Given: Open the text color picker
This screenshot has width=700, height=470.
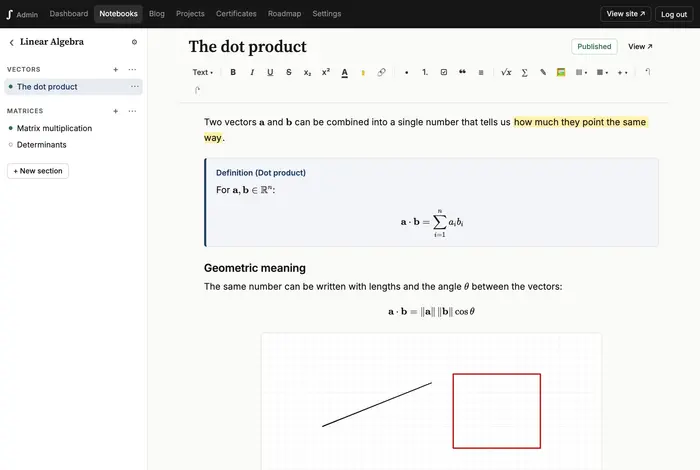Looking at the screenshot, I should point(344,72).
